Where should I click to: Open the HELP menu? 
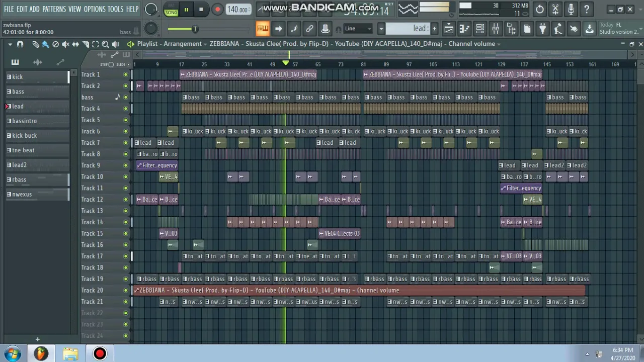point(132,9)
